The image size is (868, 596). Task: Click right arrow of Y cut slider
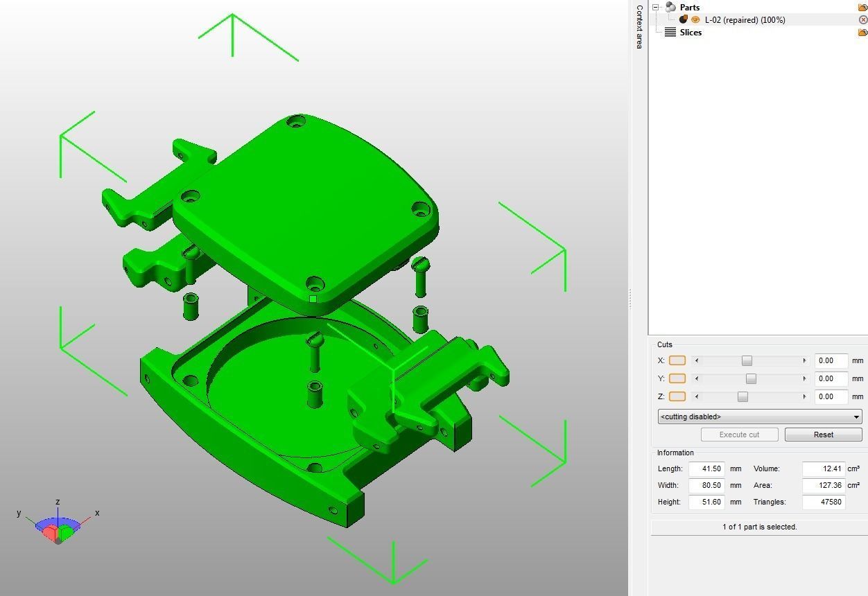point(804,378)
